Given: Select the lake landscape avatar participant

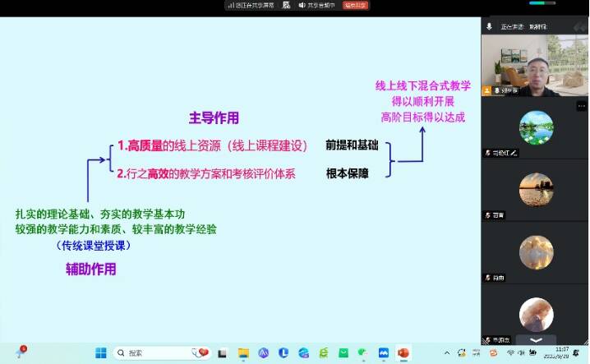Looking at the screenshot, I should 535,127.
